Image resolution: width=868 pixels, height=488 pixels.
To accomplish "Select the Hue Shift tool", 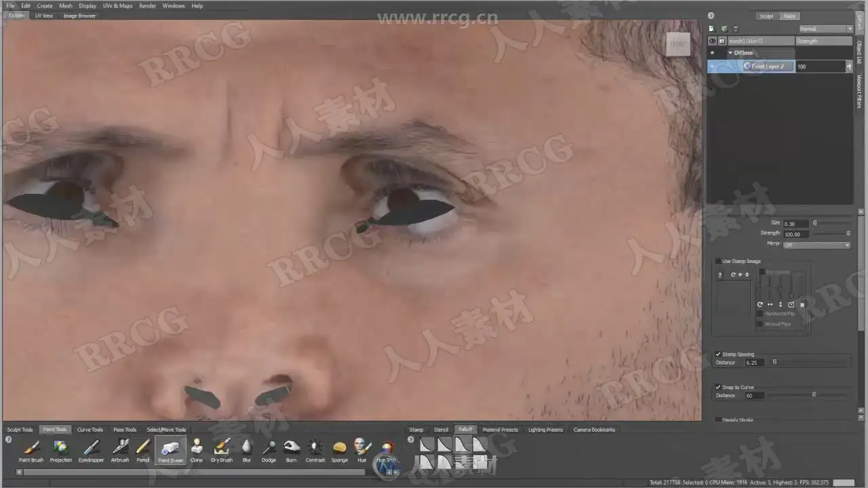I will [387, 450].
